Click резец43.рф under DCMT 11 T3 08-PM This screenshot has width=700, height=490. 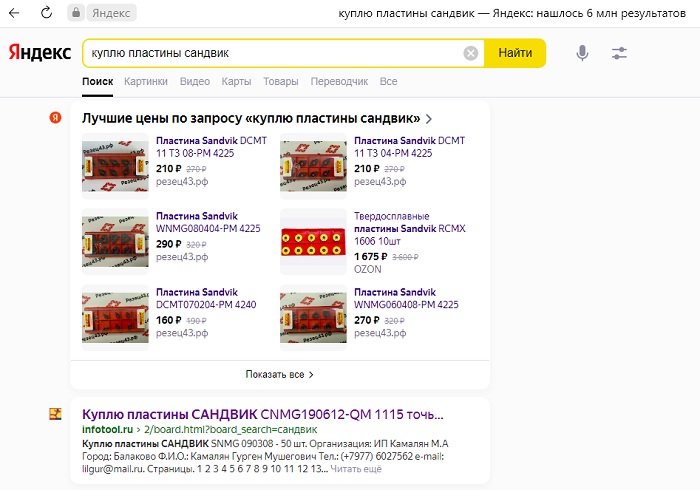[x=182, y=182]
